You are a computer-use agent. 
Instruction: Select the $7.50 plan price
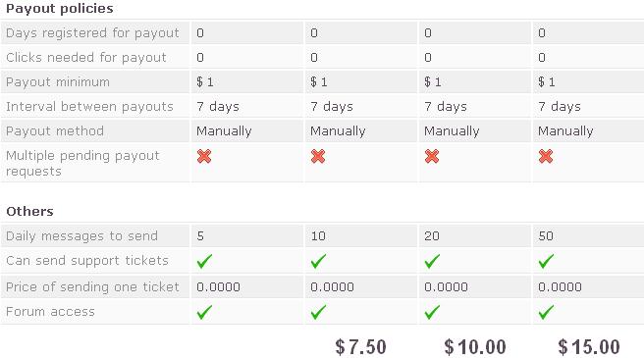(360, 347)
